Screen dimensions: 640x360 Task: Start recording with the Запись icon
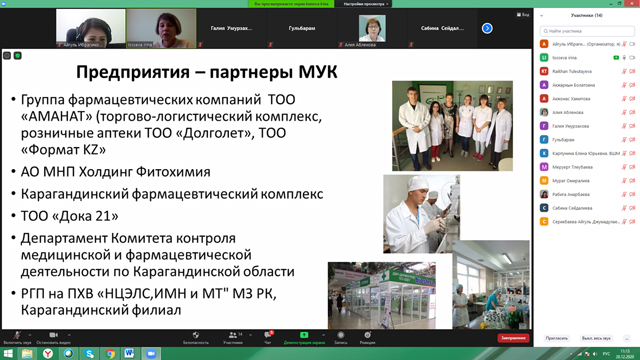click(x=340, y=335)
